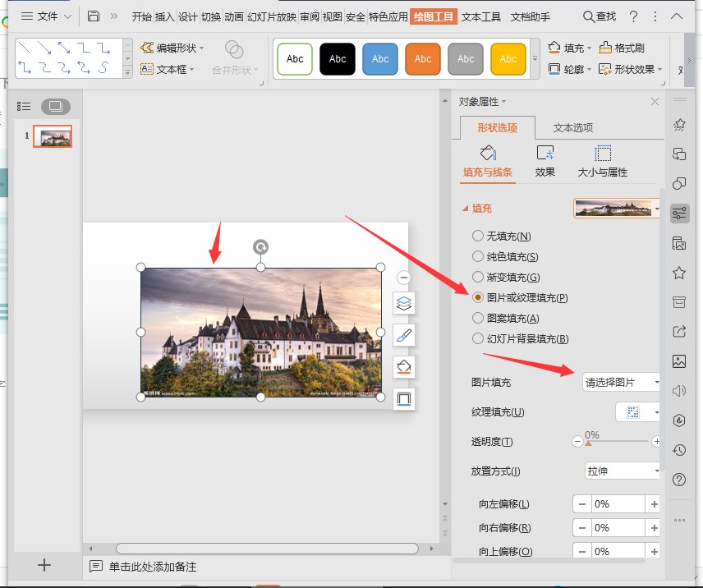Open the layers icon beside the selected picture
The width and height of the screenshot is (703, 588).
(x=403, y=303)
